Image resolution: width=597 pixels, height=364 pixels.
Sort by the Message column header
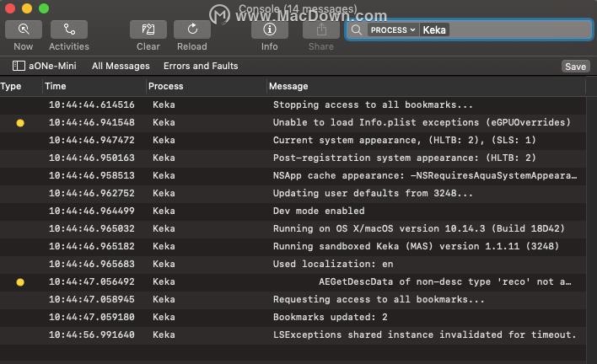point(288,86)
